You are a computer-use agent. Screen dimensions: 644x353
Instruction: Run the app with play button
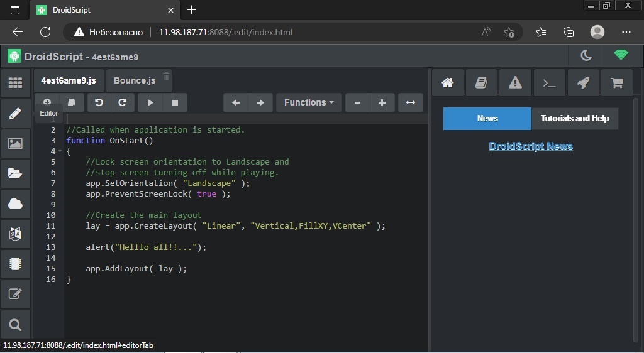click(150, 102)
